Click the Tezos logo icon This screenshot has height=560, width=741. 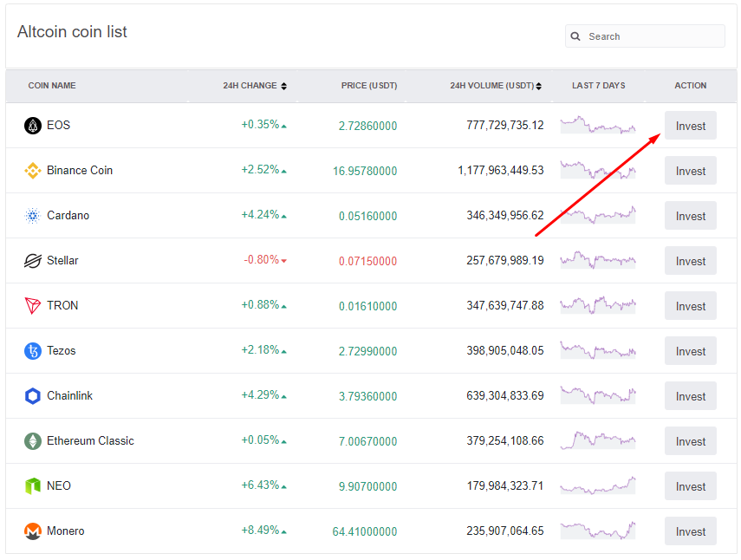tap(33, 351)
